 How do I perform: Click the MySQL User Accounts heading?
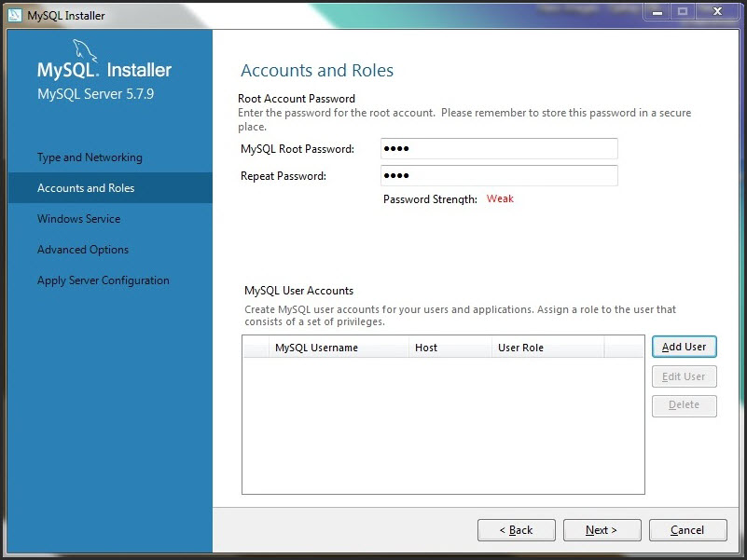[299, 291]
